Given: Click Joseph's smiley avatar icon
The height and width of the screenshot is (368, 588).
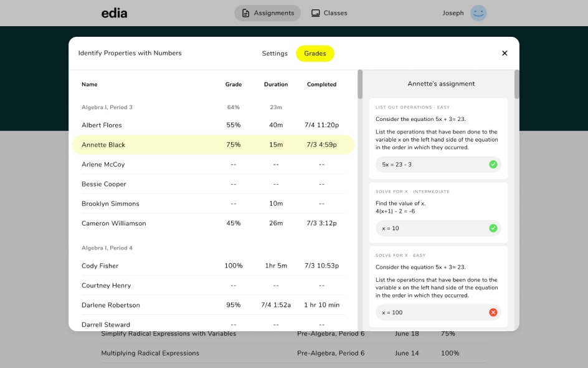Looking at the screenshot, I should (x=478, y=13).
